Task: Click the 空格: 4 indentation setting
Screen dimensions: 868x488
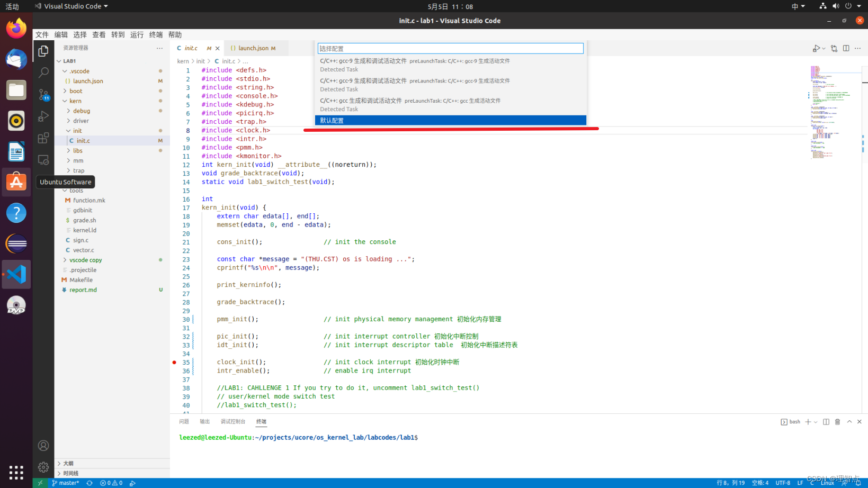Action: point(760,483)
